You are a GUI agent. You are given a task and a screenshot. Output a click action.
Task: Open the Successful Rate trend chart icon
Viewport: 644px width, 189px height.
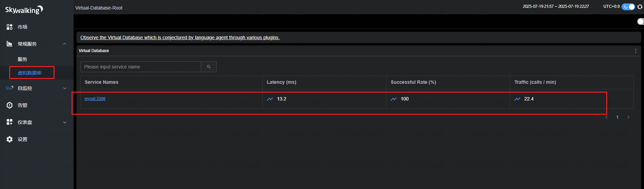(x=394, y=99)
